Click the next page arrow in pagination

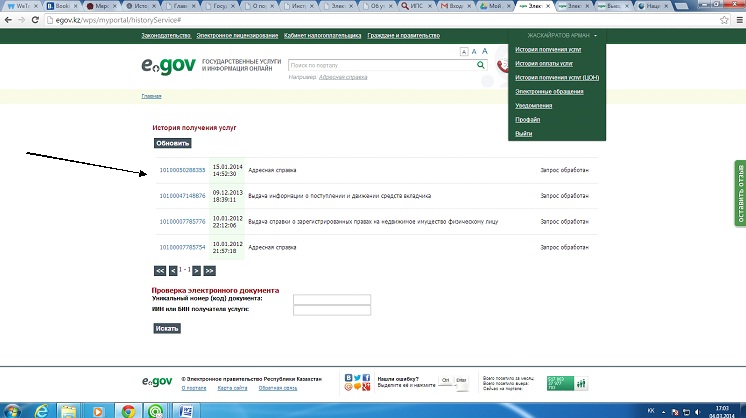coord(197,270)
